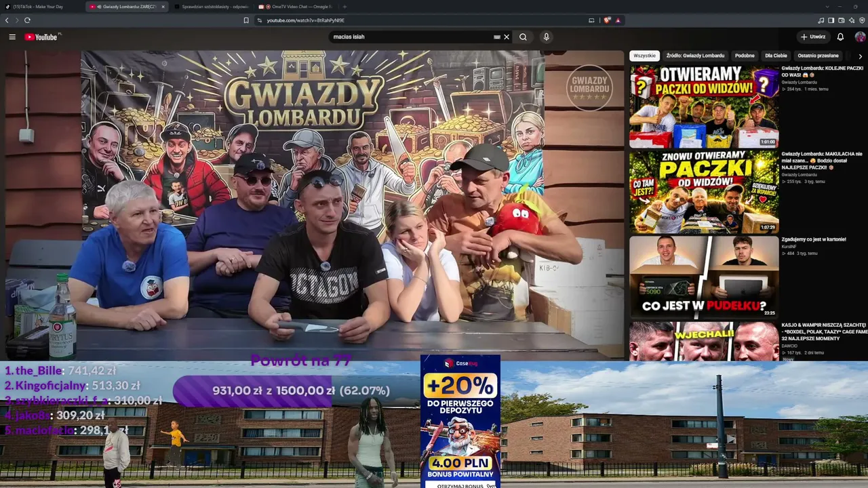Toggle the browser sidebar panel icon
868x488 pixels.
click(x=831, y=20)
